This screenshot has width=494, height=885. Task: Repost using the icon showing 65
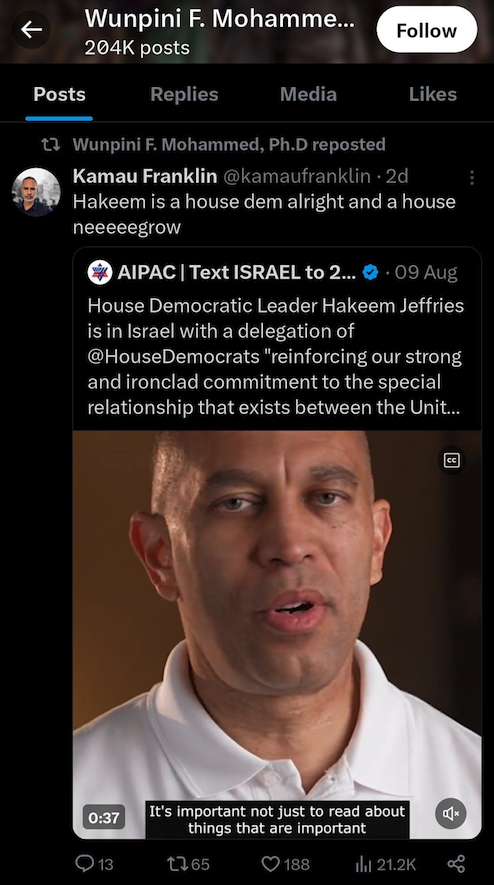coord(189,864)
